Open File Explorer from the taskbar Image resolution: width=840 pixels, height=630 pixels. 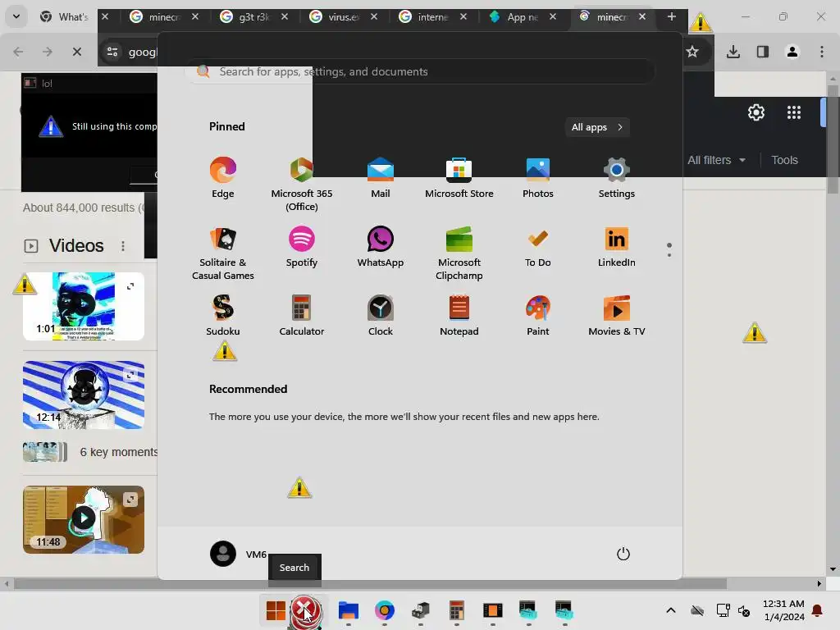click(348, 610)
